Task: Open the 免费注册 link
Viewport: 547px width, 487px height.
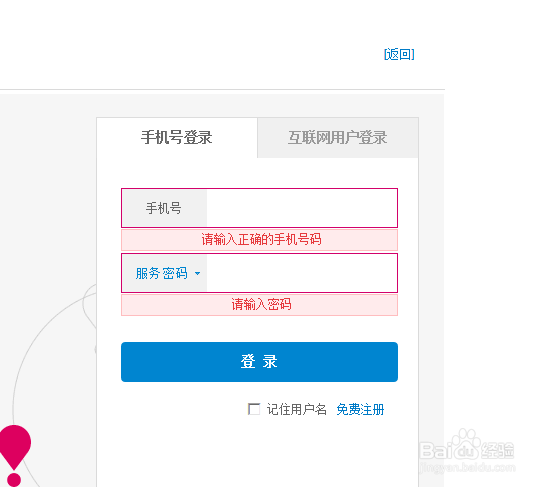Action: point(360,409)
